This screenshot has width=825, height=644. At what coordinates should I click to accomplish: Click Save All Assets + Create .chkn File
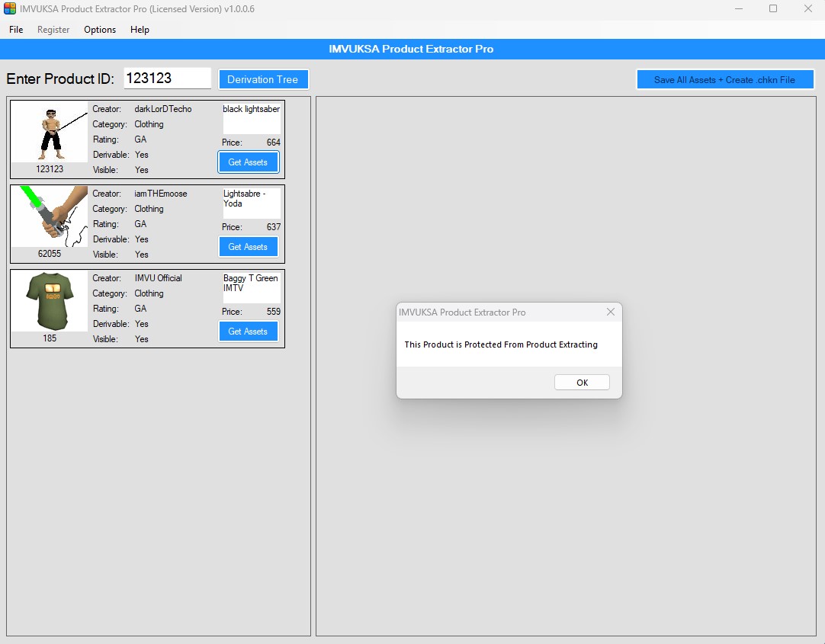pos(724,80)
